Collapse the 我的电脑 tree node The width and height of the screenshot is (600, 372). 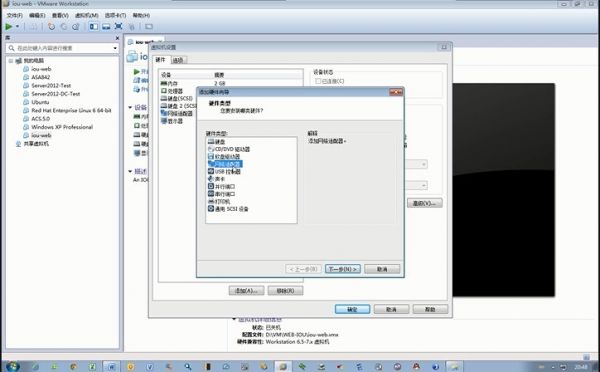pos(11,61)
